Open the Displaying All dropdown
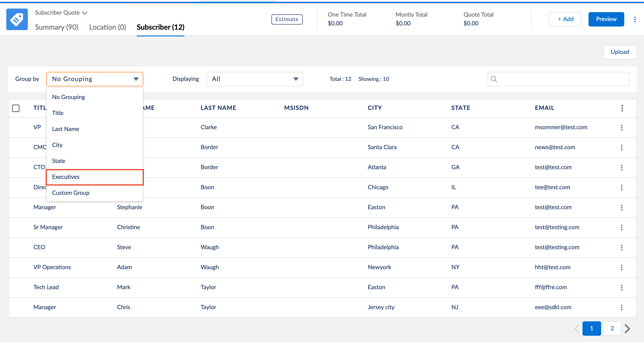The height and width of the screenshot is (342, 644). coord(254,79)
